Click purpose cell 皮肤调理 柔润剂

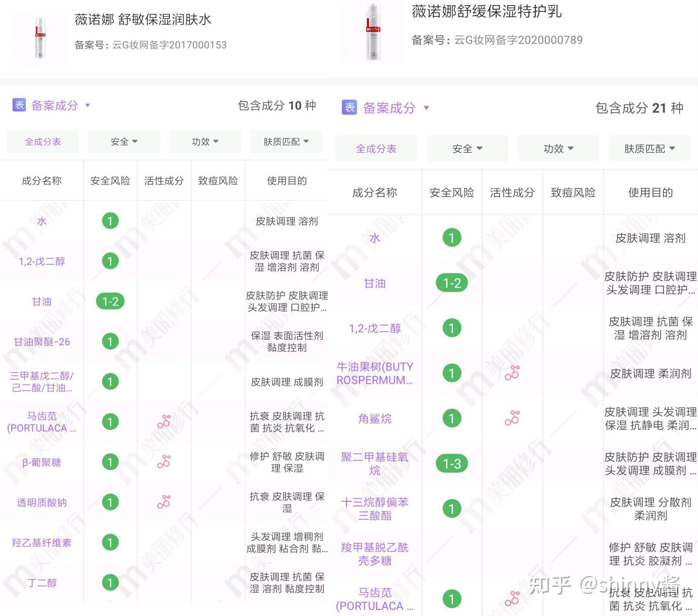[x=650, y=374]
